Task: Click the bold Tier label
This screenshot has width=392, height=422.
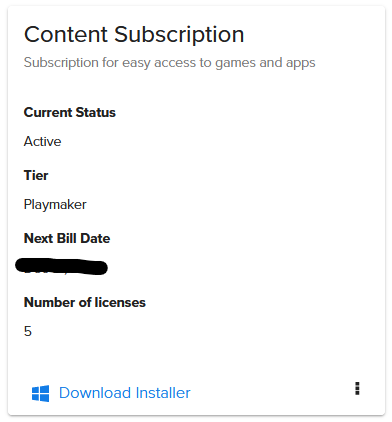Action: pos(36,175)
